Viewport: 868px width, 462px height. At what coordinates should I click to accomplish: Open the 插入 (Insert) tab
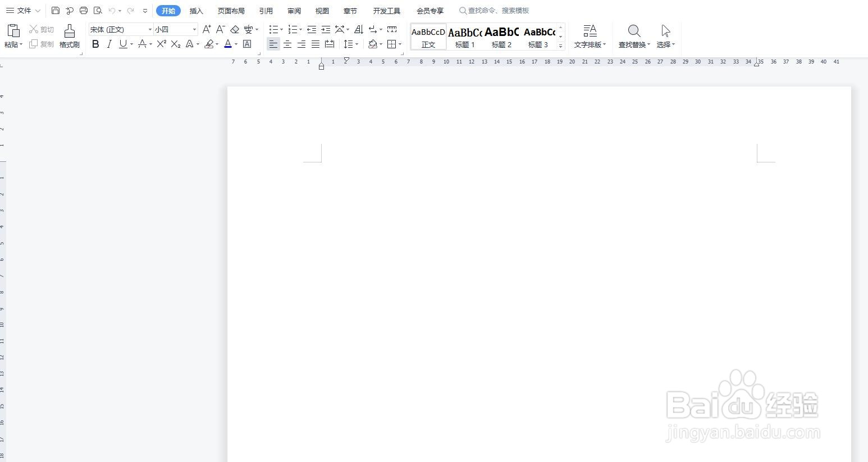pos(197,11)
